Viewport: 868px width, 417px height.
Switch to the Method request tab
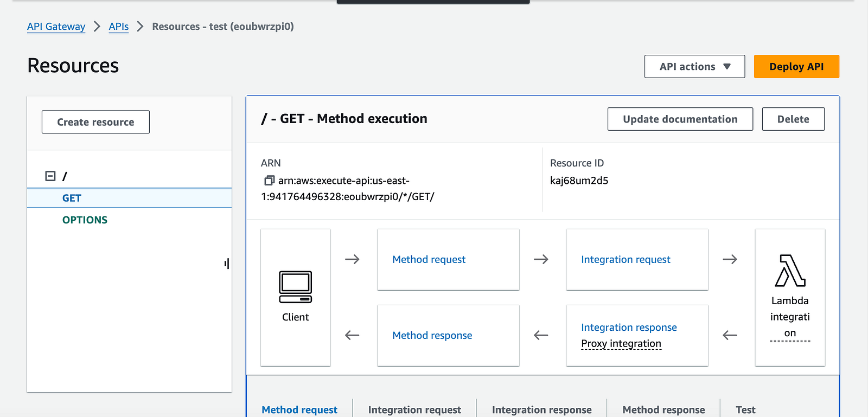299,409
